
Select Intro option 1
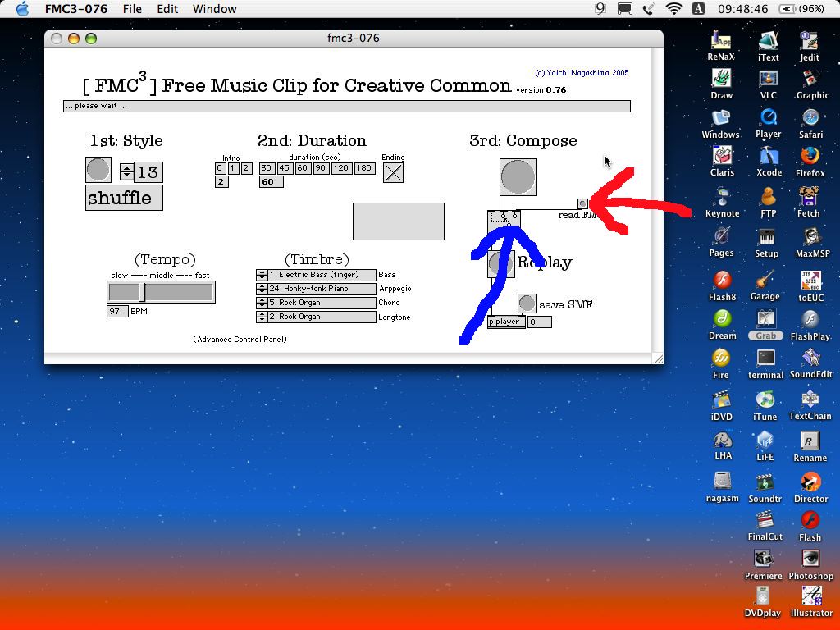pos(234,168)
